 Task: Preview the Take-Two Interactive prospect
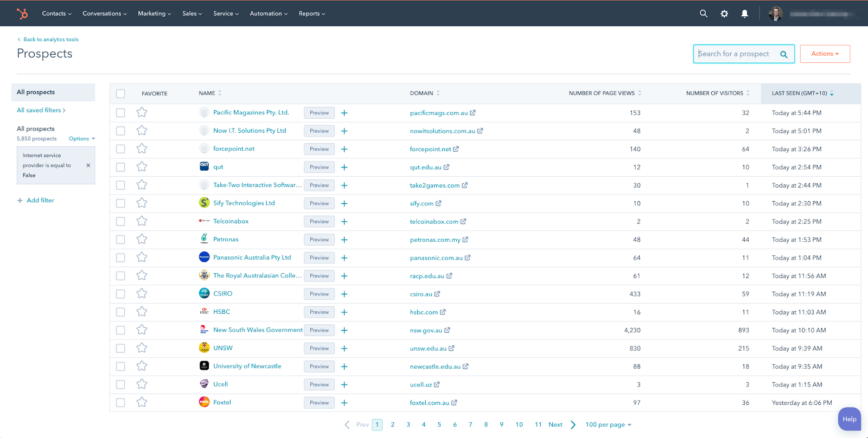coord(319,185)
